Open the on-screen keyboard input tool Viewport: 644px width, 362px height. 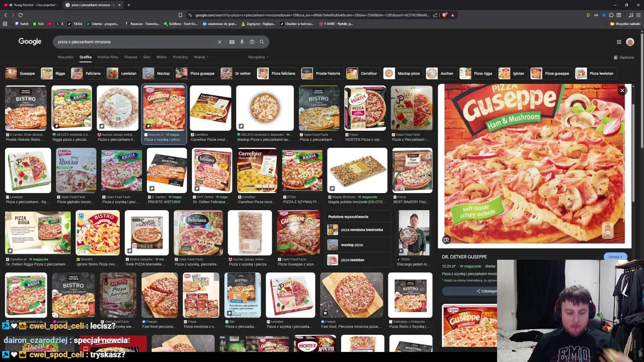(x=232, y=42)
